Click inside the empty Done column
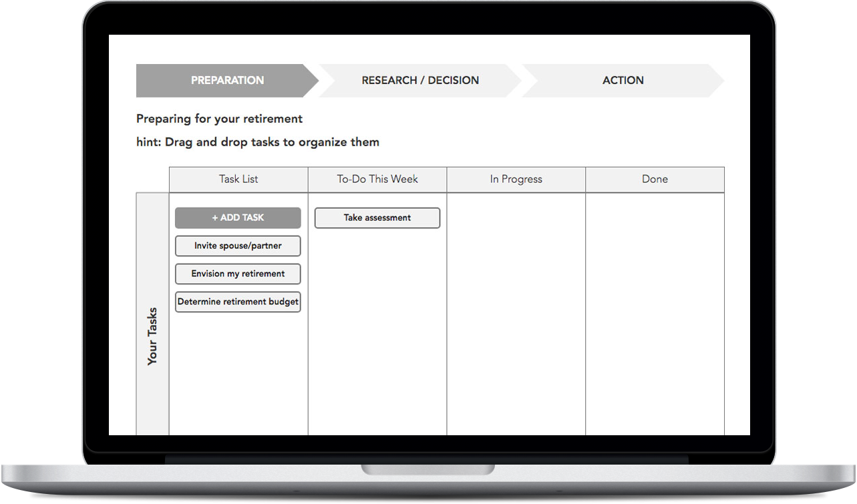857x504 pixels. pyautogui.click(x=655, y=314)
